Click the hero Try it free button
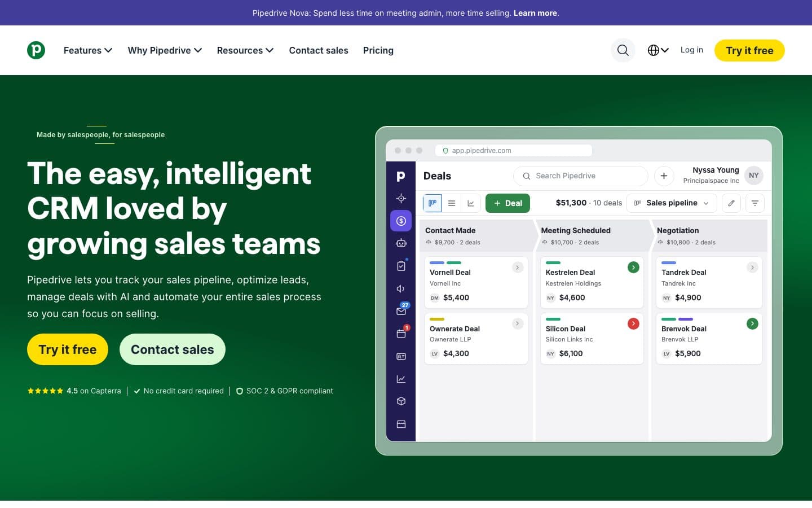812x508 pixels. 68,349
